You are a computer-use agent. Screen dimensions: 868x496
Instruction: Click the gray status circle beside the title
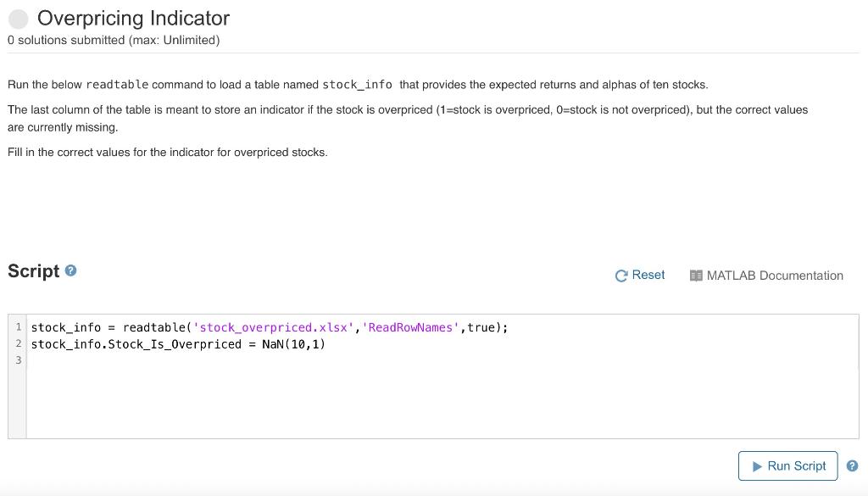19,19
